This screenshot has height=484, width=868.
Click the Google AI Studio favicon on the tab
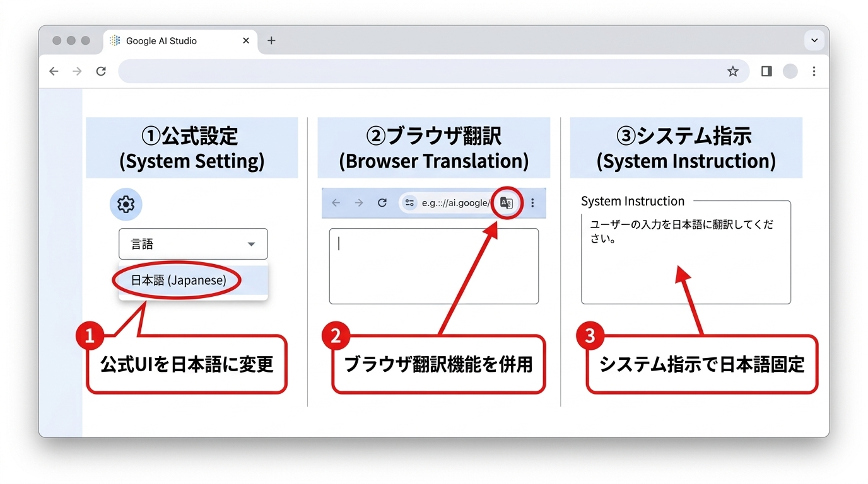pyautogui.click(x=115, y=40)
